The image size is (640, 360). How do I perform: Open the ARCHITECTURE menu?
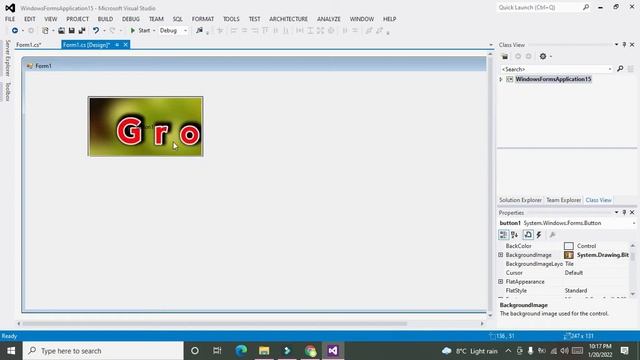click(289, 19)
